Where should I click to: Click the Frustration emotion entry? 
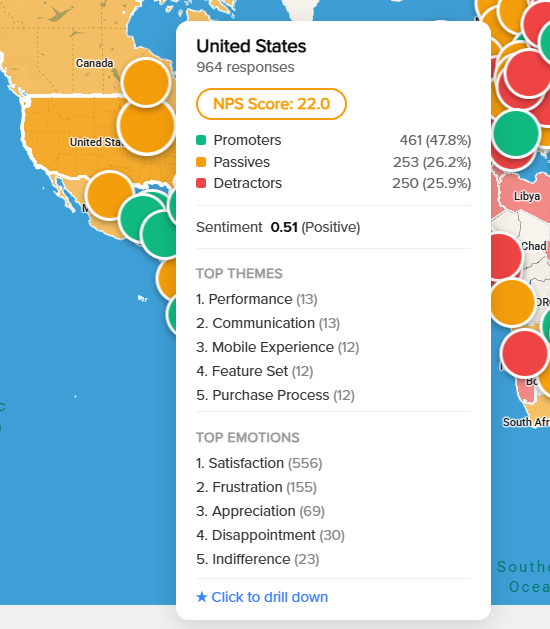click(x=256, y=487)
